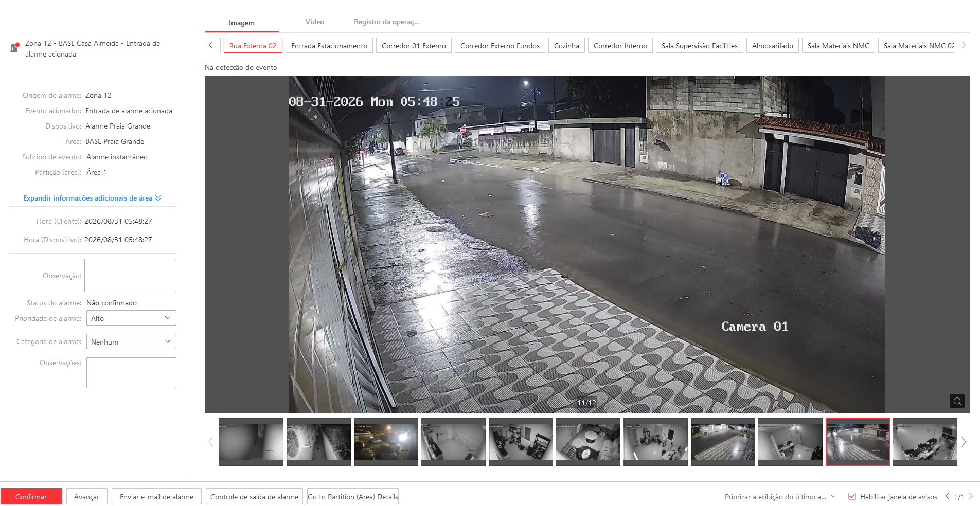Go to previous alarm page arrow
Image resolution: width=980 pixels, height=506 pixels.
click(x=947, y=496)
